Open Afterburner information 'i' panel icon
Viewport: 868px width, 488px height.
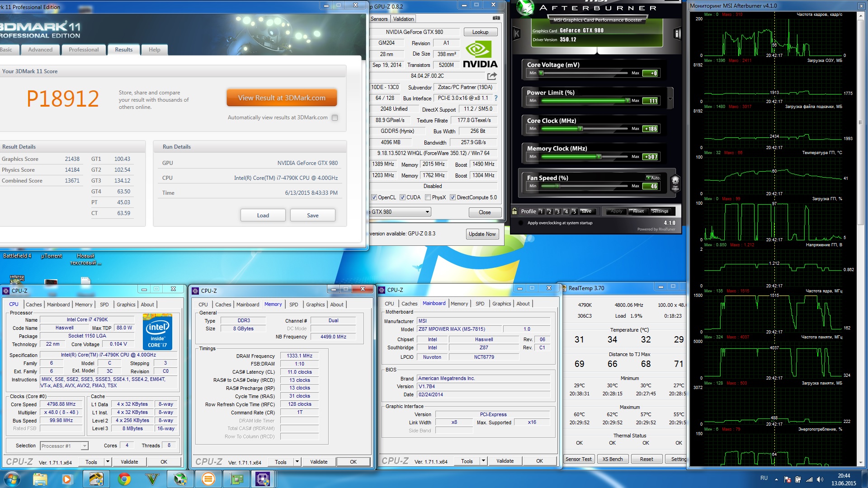click(677, 33)
